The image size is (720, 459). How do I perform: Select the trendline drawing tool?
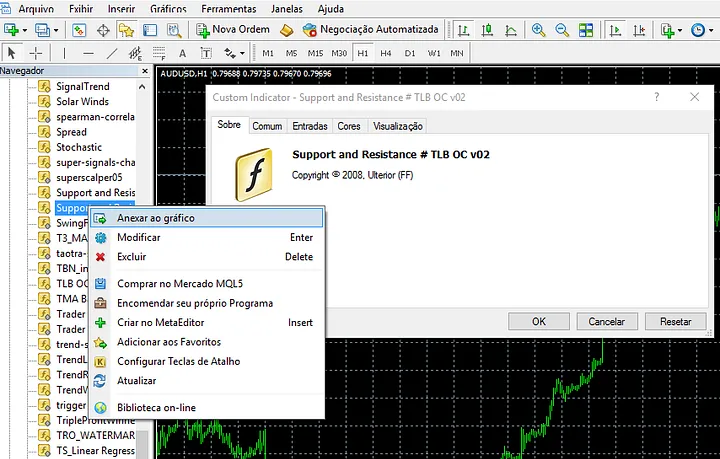[x=112, y=53]
